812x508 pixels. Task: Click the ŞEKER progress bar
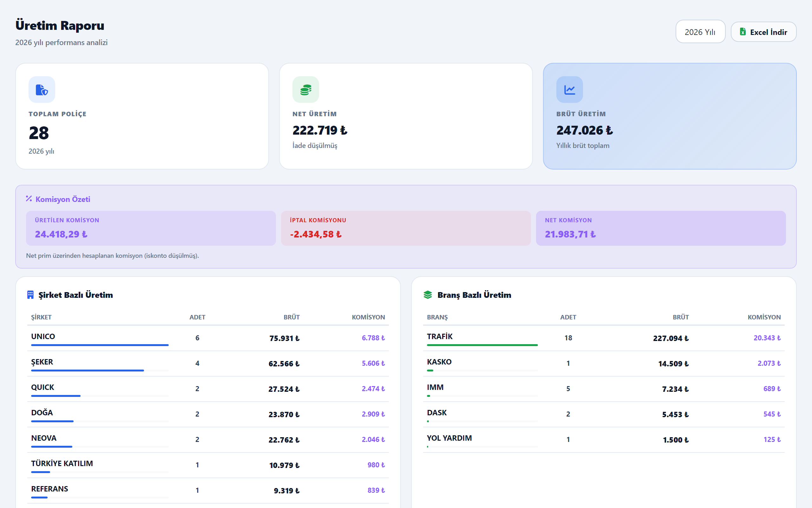coord(100,371)
